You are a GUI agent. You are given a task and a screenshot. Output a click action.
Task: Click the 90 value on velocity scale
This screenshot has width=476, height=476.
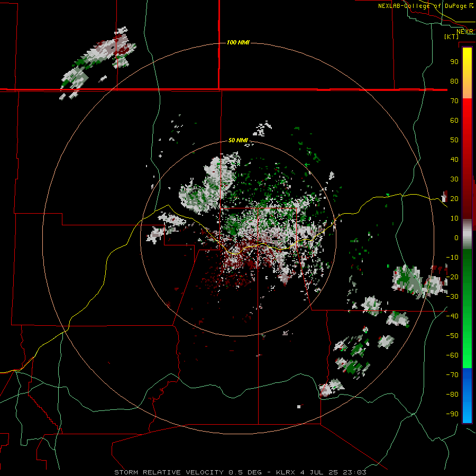454,62
